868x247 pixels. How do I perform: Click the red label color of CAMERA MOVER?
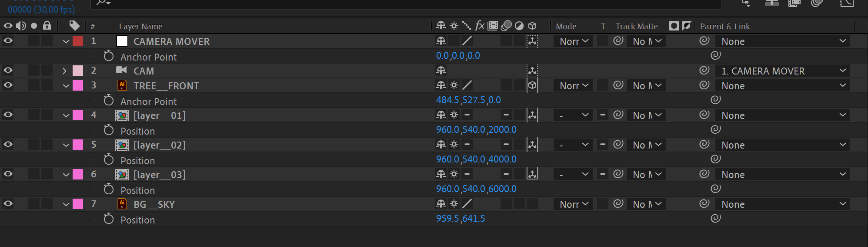click(x=78, y=41)
